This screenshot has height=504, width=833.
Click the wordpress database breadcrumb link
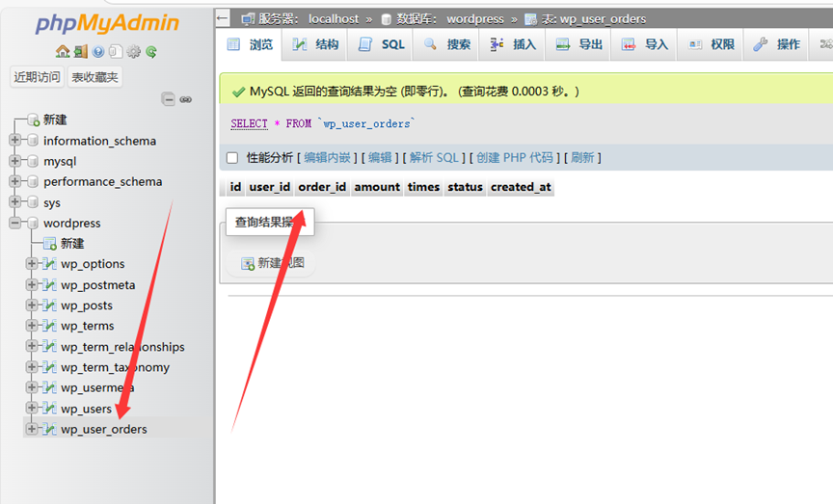click(475, 19)
